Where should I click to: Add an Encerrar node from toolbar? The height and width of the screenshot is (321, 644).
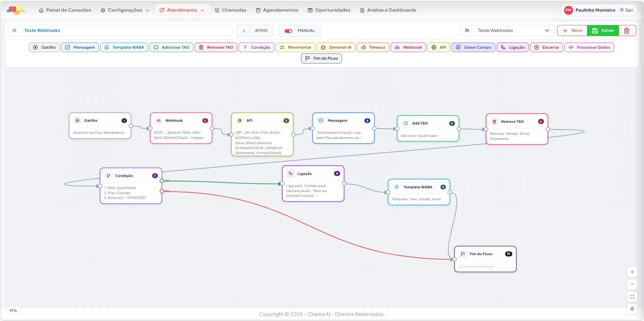click(547, 47)
